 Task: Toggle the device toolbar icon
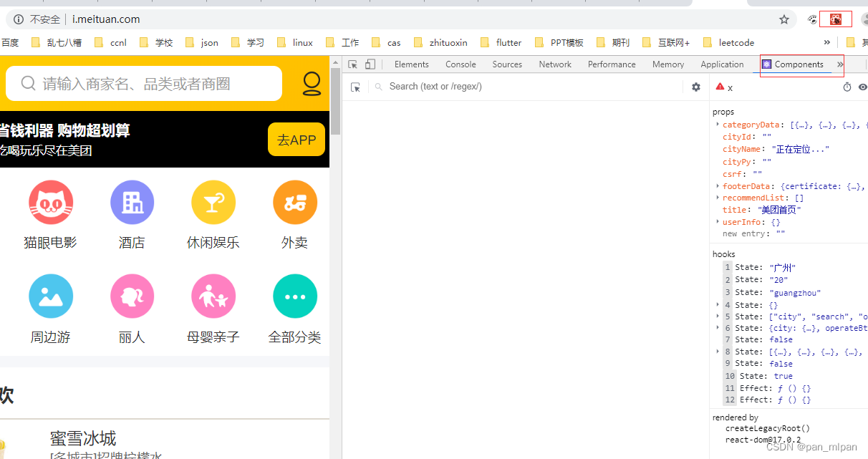click(x=370, y=64)
